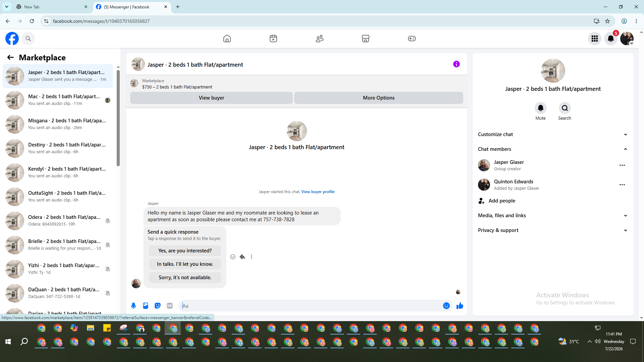Image resolution: width=644 pixels, height=362 pixels.
Task: Expand Media, files and links section
Action: coord(552,216)
